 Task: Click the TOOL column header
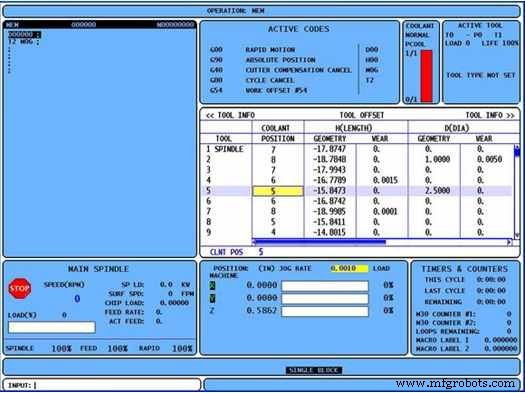[224, 139]
